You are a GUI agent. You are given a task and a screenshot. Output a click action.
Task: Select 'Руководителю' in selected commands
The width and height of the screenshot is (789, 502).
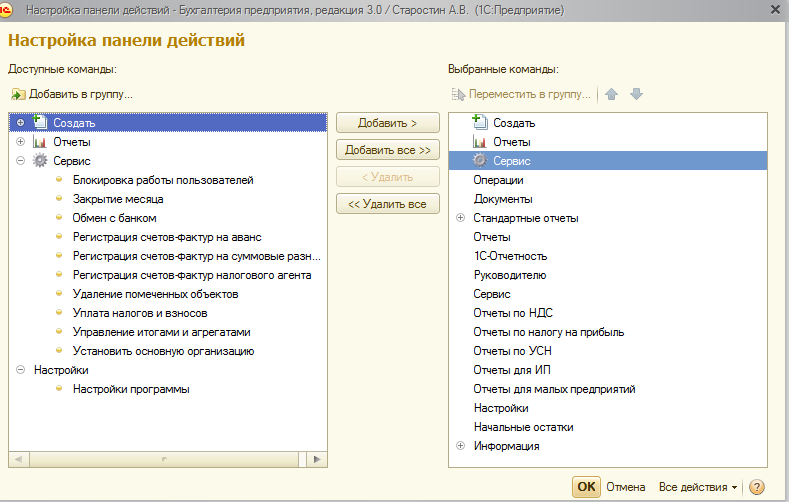(x=509, y=275)
